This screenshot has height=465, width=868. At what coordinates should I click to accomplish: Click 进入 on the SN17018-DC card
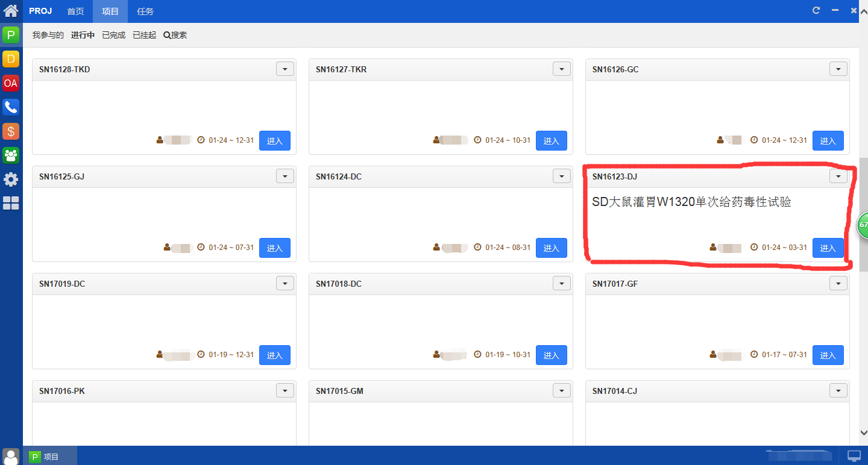point(552,355)
